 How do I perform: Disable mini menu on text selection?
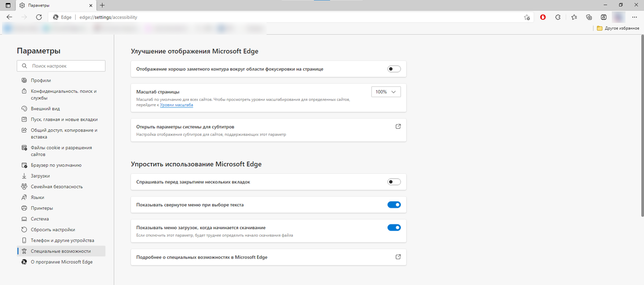click(x=394, y=204)
